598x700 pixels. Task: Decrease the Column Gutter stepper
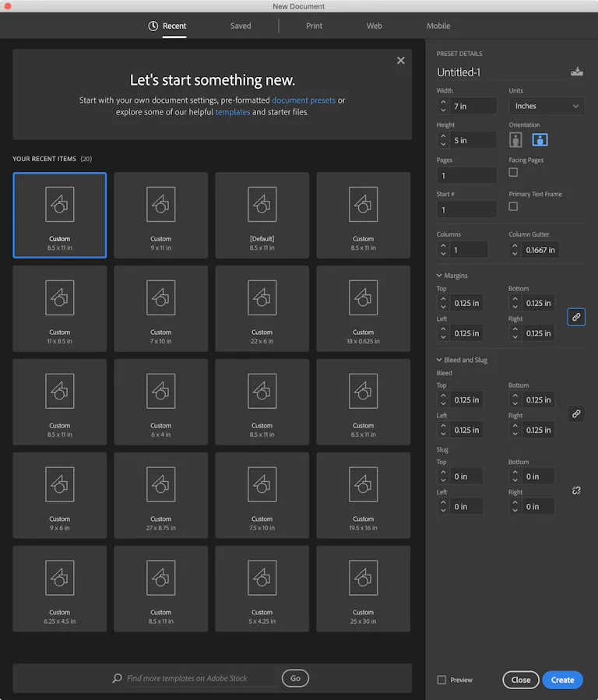click(515, 254)
